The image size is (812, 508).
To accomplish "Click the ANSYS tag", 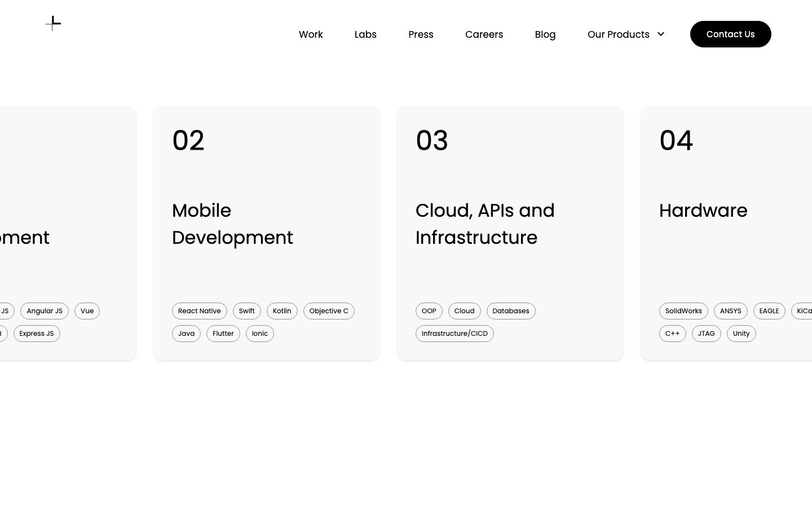I will point(731,311).
